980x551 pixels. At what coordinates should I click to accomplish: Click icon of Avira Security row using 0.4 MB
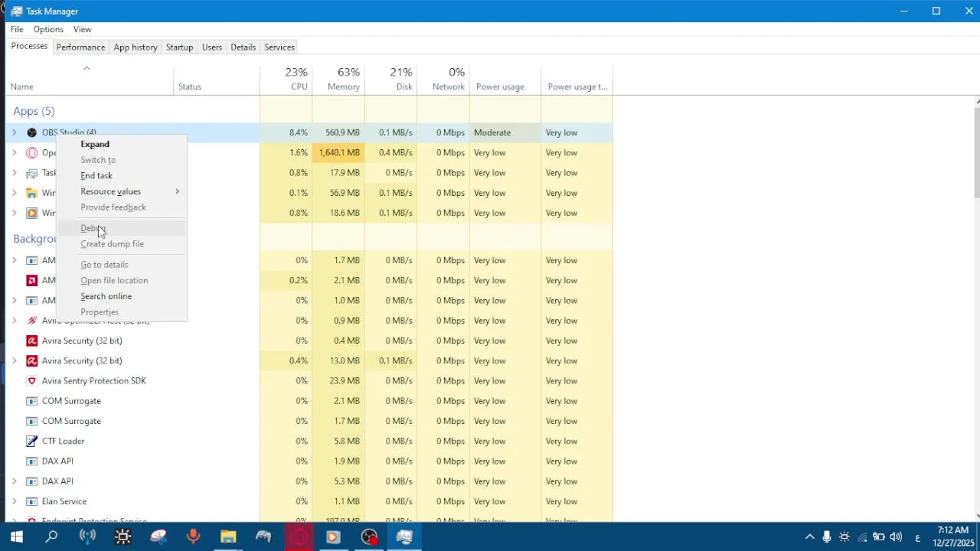31,341
